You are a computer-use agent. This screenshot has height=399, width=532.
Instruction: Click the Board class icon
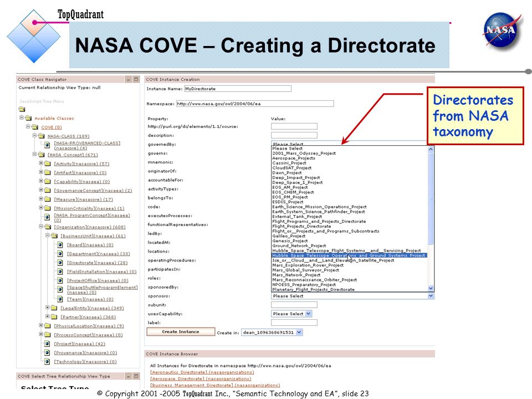tap(60, 244)
